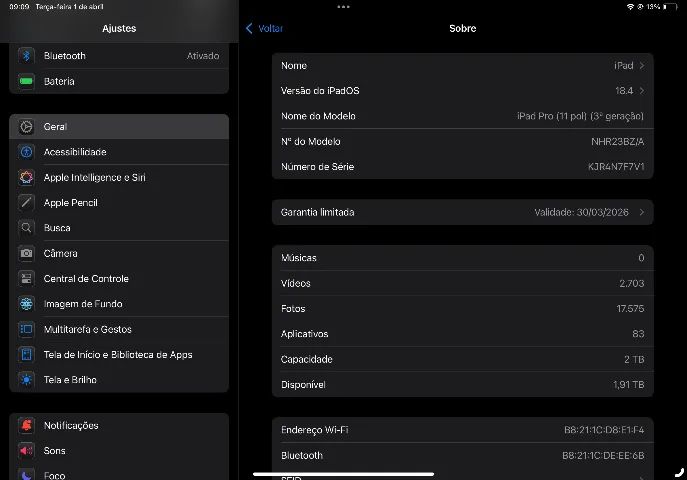This screenshot has width=687, height=480.
Task: Tap the model name iPad Pro value
Action: click(x=581, y=116)
